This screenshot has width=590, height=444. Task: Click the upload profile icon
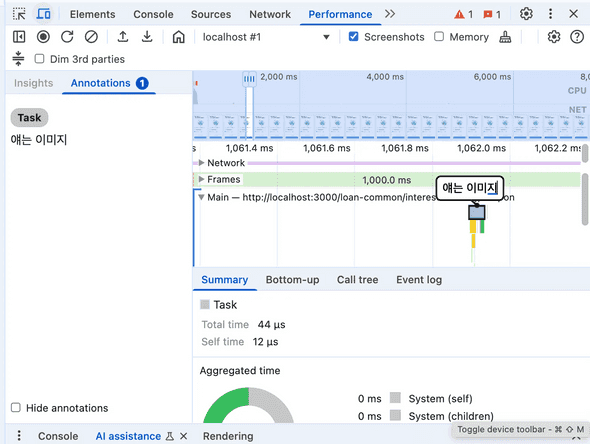(x=123, y=37)
